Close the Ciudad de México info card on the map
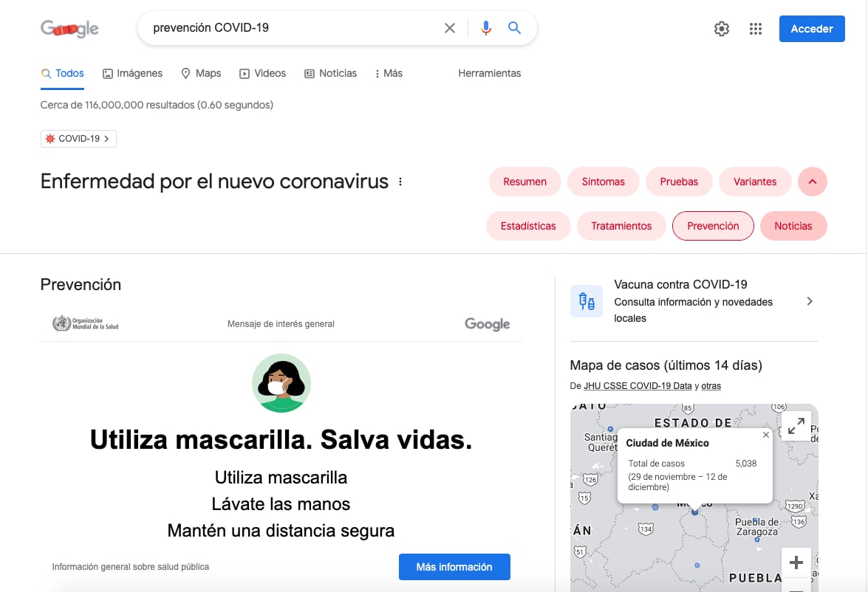Screen dimensions: 868x592 pos(765,434)
